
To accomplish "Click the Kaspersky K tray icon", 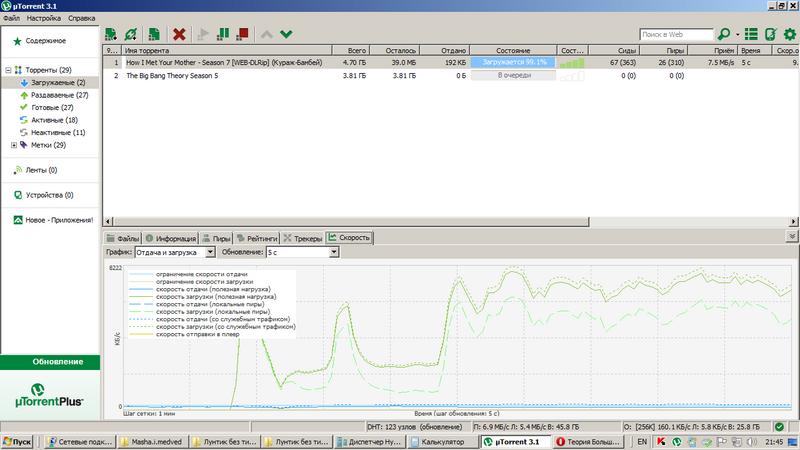I will [661, 442].
